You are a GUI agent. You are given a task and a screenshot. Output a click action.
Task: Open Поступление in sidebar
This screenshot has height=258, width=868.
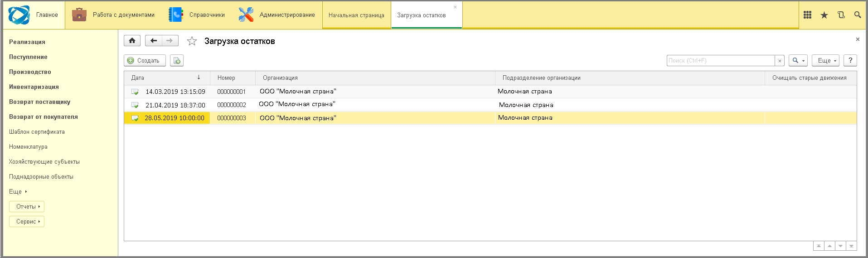pos(28,57)
